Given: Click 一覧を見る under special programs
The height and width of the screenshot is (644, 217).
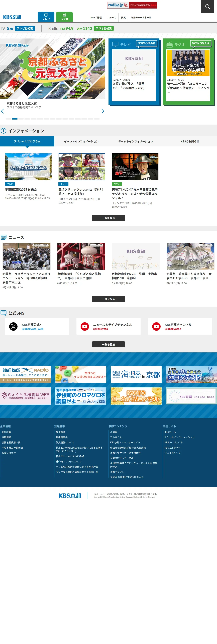Looking at the screenshot, I should click(x=108, y=218).
